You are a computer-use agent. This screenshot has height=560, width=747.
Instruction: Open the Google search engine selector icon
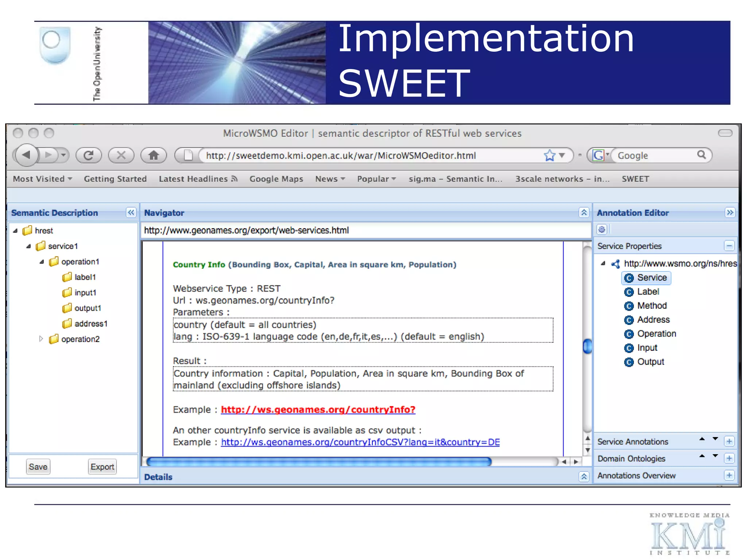pos(598,155)
